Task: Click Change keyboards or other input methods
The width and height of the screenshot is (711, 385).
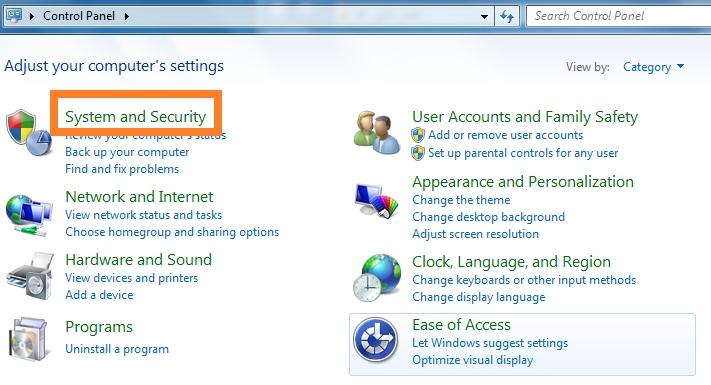Action: (x=524, y=280)
